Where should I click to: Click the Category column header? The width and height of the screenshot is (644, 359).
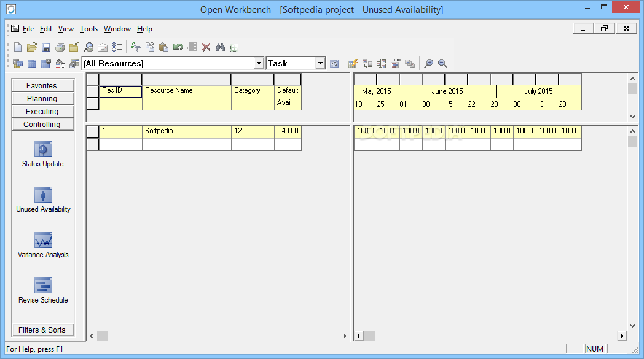(253, 91)
